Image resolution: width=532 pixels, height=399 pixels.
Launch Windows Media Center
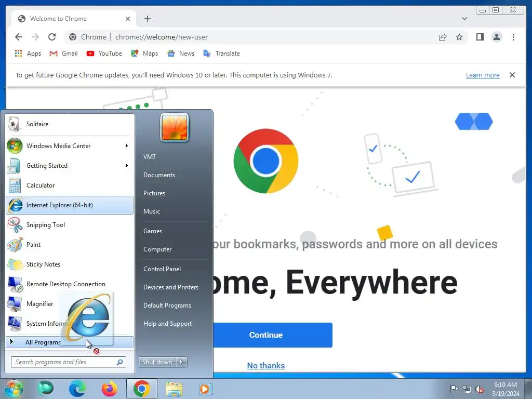(x=69, y=146)
